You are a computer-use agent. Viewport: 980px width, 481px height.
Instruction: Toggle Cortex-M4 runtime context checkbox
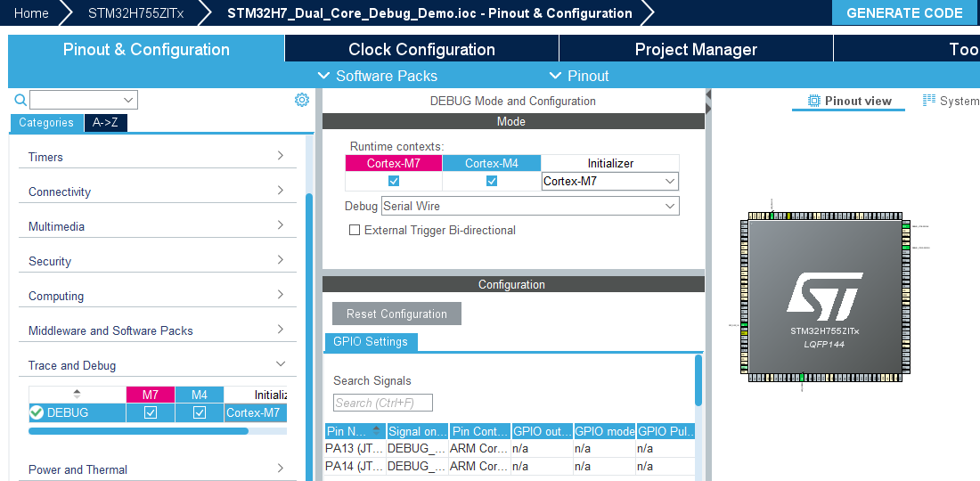click(x=492, y=181)
